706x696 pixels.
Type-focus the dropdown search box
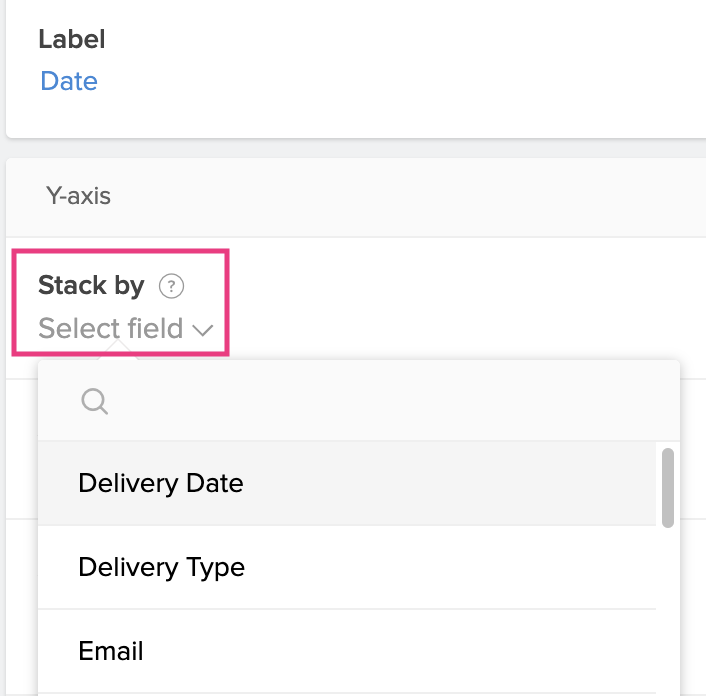pyautogui.click(x=380, y=401)
